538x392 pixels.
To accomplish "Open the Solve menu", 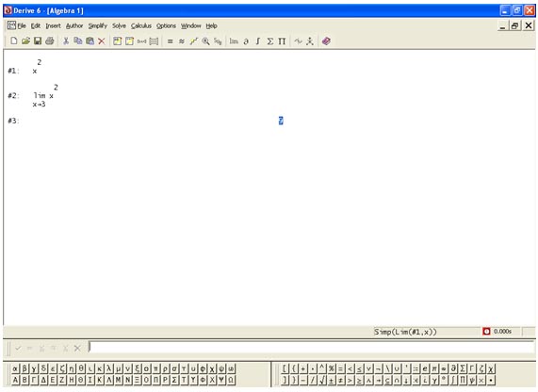I will coord(119,25).
